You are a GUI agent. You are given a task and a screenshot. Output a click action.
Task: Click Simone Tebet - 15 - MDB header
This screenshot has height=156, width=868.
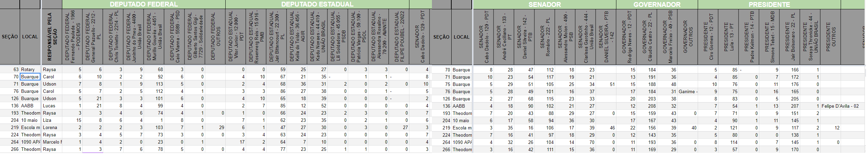tap(769, 37)
